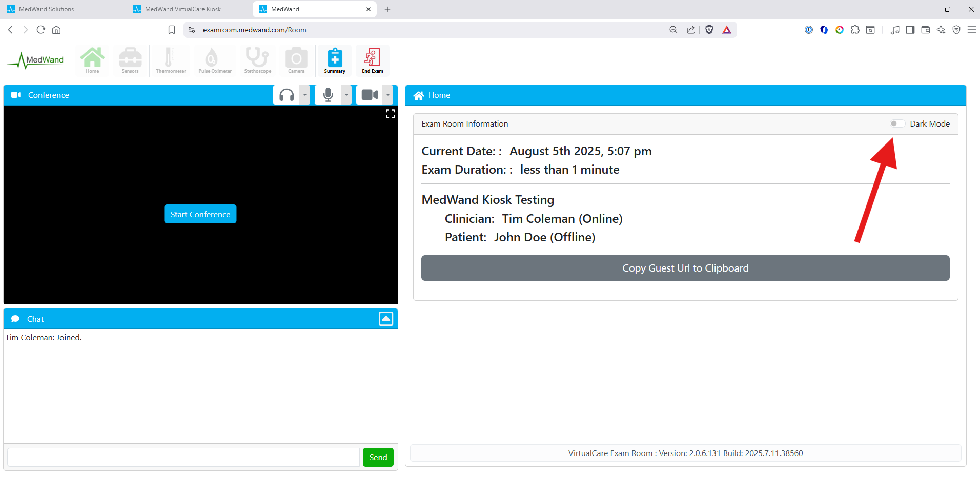Viewport: 980px width, 496px height.
Task: Toggle the browser sidebar panel
Action: pos(910,30)
